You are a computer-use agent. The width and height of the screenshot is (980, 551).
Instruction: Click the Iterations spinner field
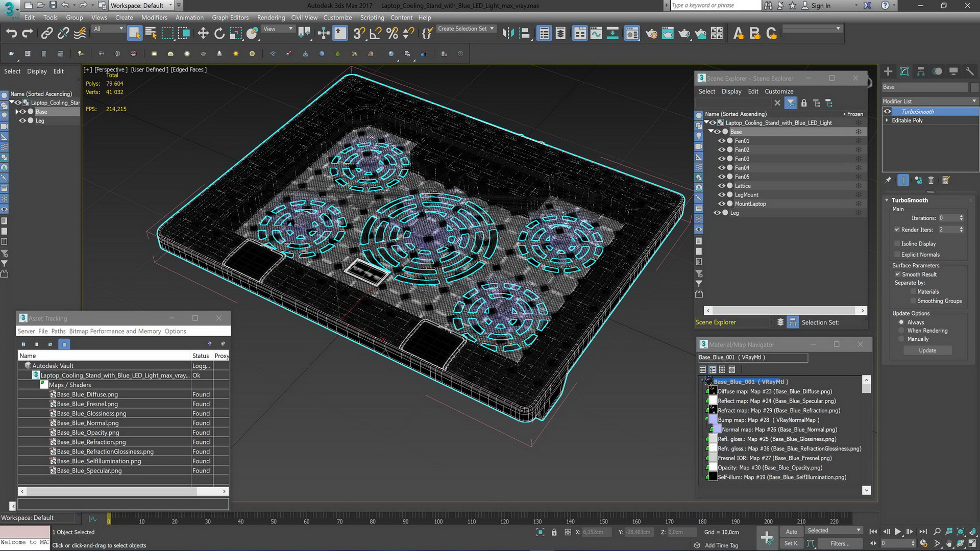[x=947, y=218]
